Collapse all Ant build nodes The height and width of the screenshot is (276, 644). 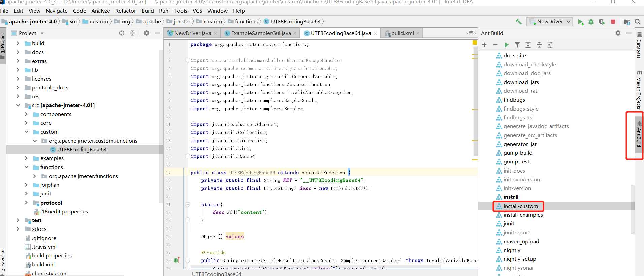coord(539,45)
